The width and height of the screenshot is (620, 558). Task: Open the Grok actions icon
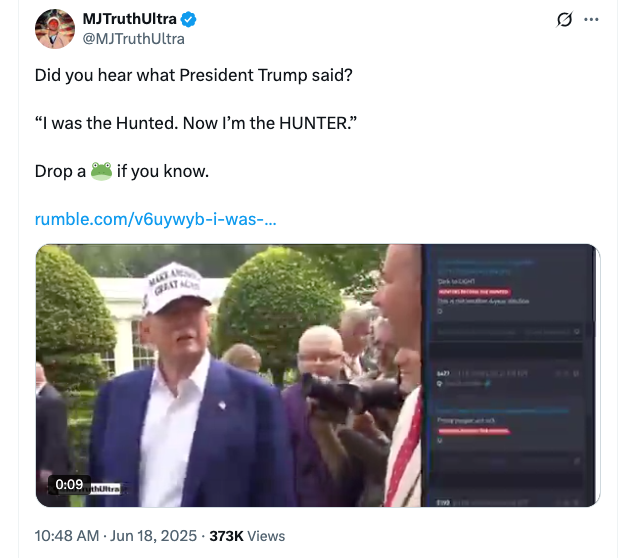564,20
